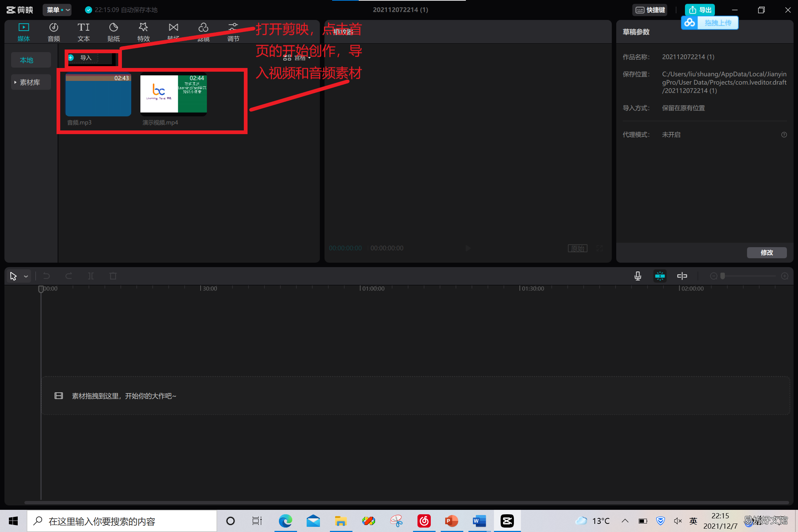Open the weather 13°C widget
The image size is (798, 532).
(592, 521)
